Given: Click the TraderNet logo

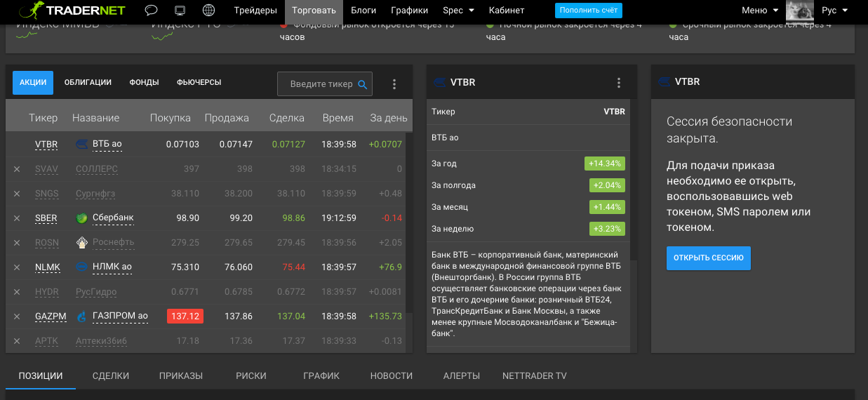Looking at the screenshot, I should 74,11.
